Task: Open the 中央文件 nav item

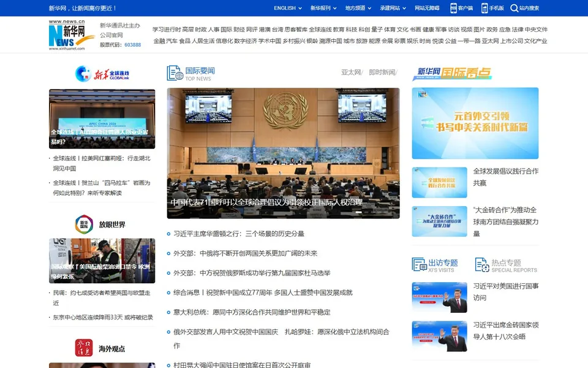Action: click(536, 29)
